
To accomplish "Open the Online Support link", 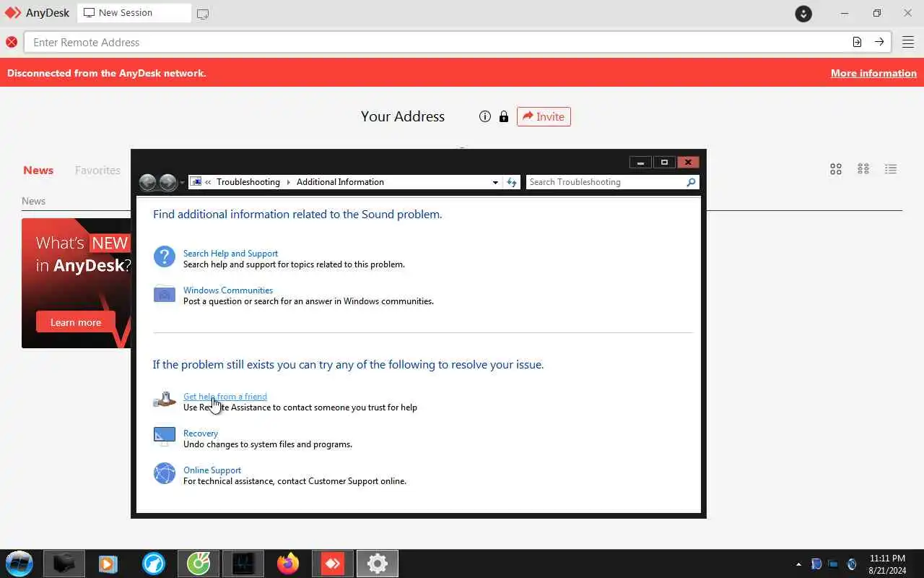I will pyautogui.click(x=212, y=470).
